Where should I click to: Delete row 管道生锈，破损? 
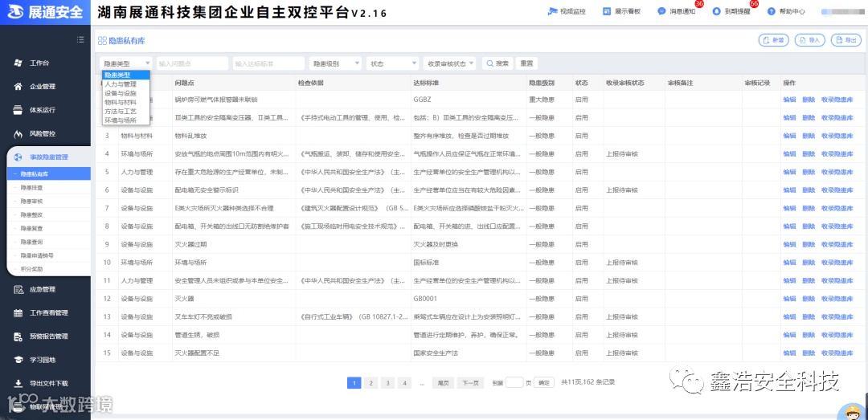click(809, 335)
